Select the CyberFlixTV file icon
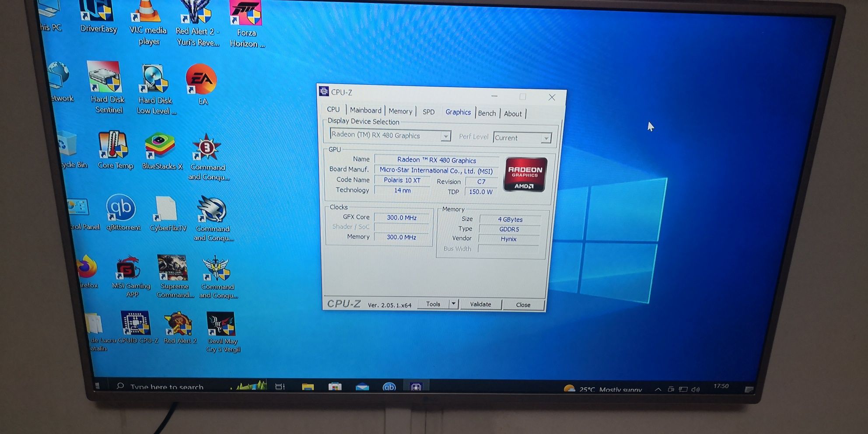The image size is (868, 434). (168, 213)
